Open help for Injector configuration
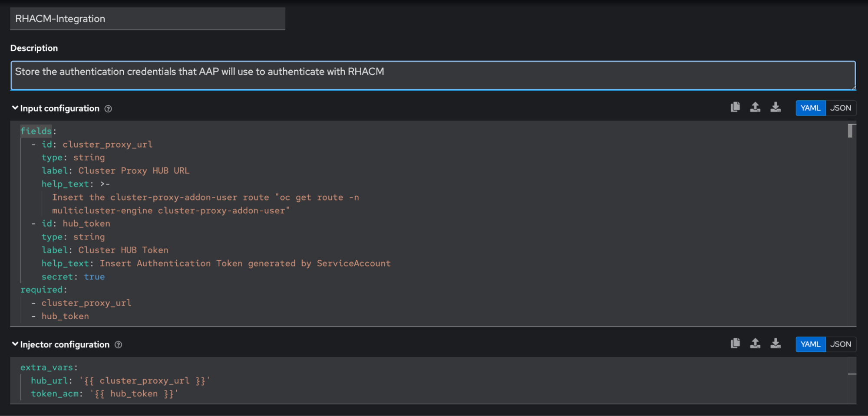The height and width of the screenshot is (416, 868). click(x=118, y=345)
